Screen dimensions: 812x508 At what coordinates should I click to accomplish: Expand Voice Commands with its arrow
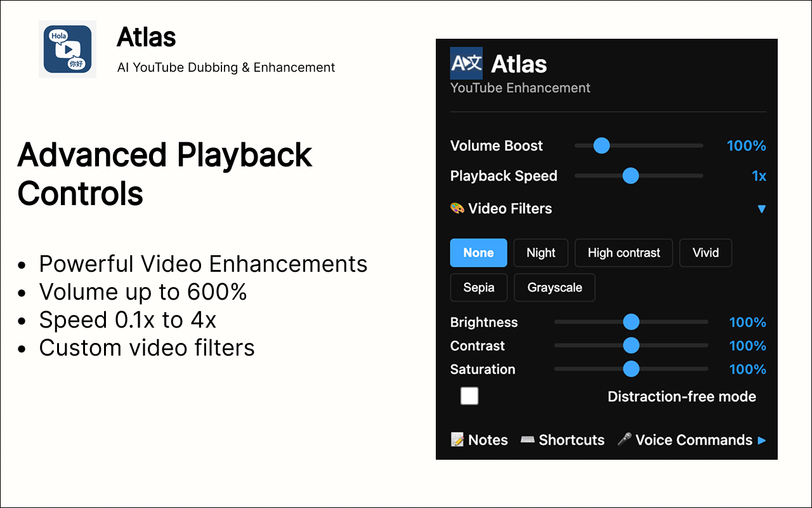763,439
